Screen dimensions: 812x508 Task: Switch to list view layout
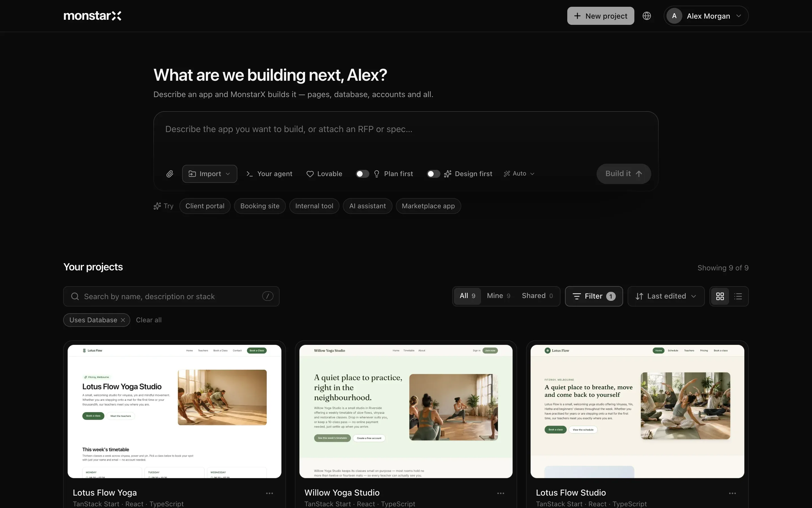pyautogui.click(x=738, y=296)
